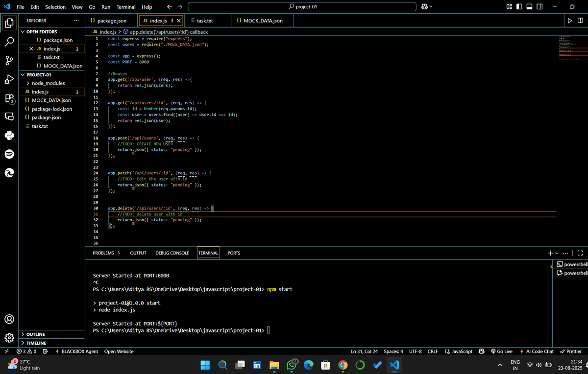This screenshot has height=374, width=588.
Task: Click the project-01 command search box
Action: [302, 7]
